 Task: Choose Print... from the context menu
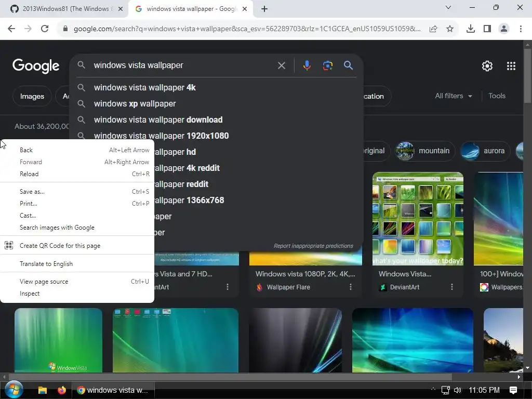77,203
